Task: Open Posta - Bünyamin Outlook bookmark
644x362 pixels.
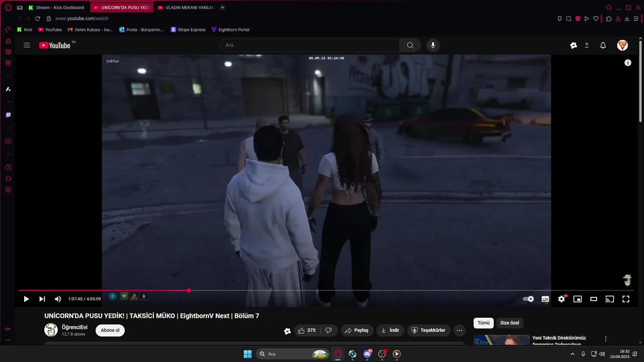Action: click(x=141, y=30)
